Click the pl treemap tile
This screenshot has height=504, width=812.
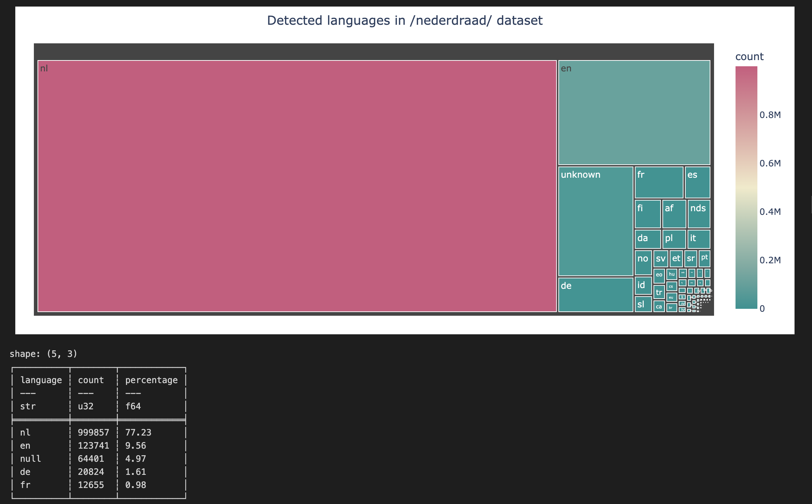[x=674, y=239]
